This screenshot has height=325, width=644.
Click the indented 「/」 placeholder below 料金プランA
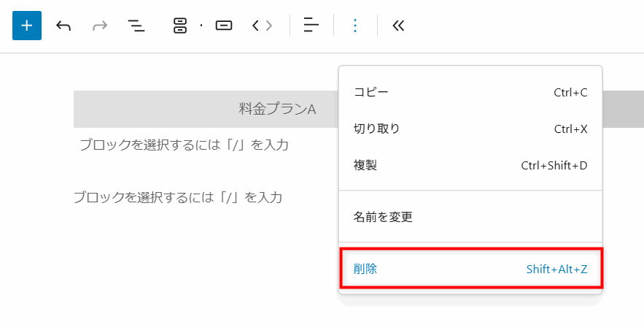pos(184,145)
